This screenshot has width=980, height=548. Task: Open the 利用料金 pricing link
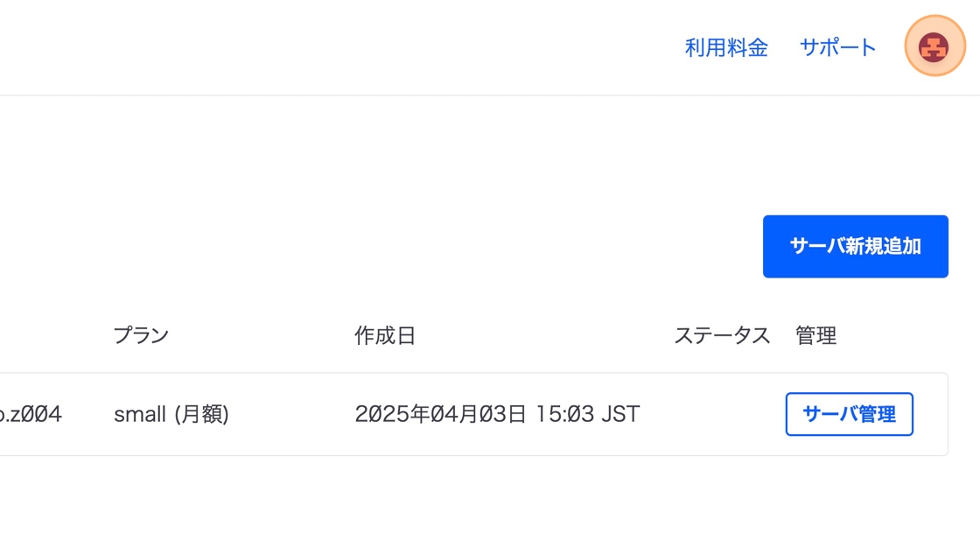[726, 47]
